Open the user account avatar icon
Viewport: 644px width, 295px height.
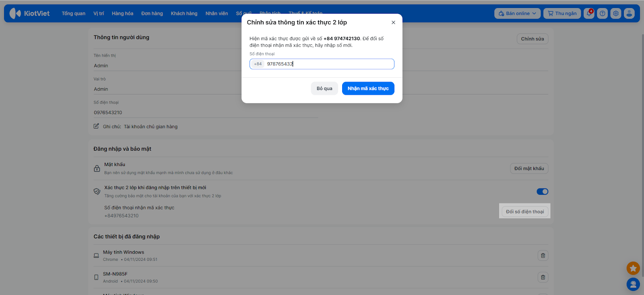point(629,13)
